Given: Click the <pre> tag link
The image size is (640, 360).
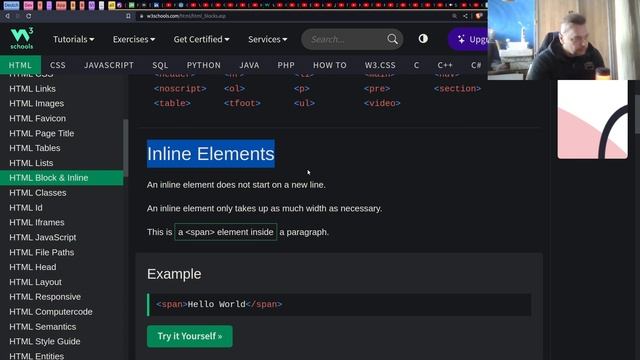Looking at the screenshot, I should 377,89.
